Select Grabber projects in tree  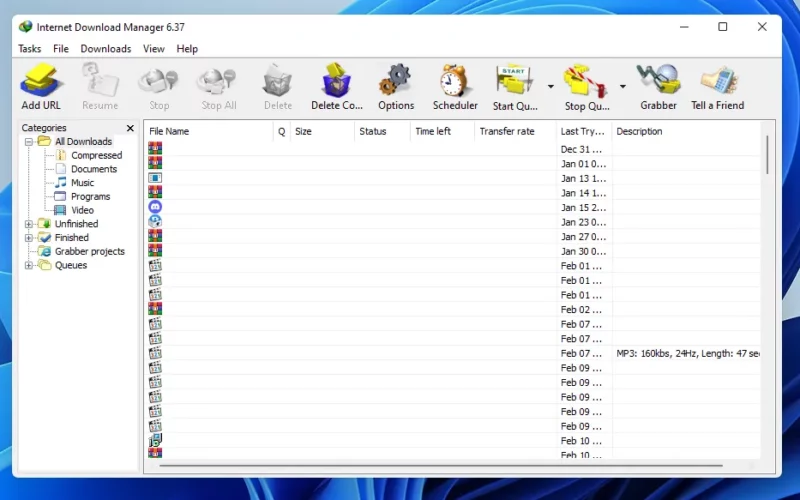(90, 252)
